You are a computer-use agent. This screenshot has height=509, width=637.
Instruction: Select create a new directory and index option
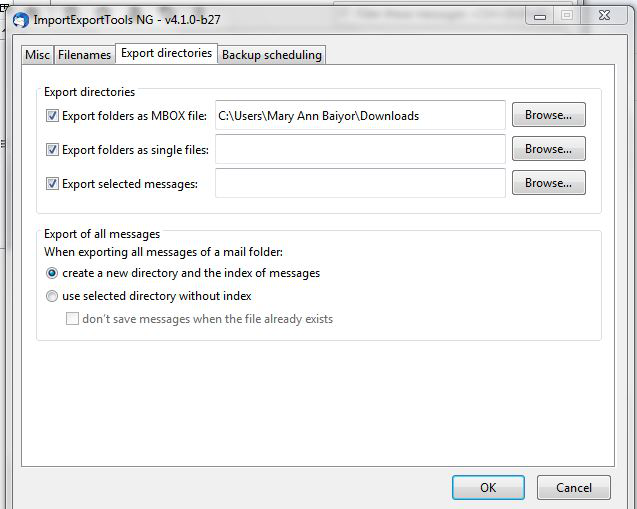(x=52, y=273)
